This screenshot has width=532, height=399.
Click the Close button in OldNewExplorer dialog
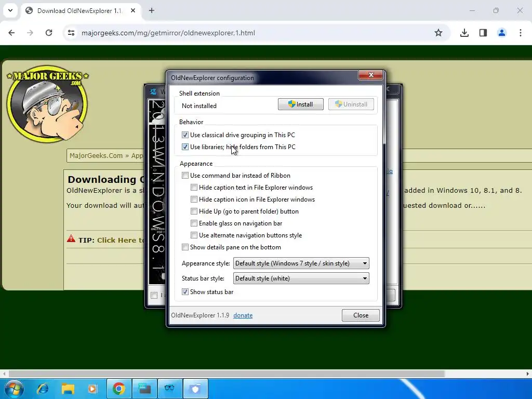pos(361,315)
